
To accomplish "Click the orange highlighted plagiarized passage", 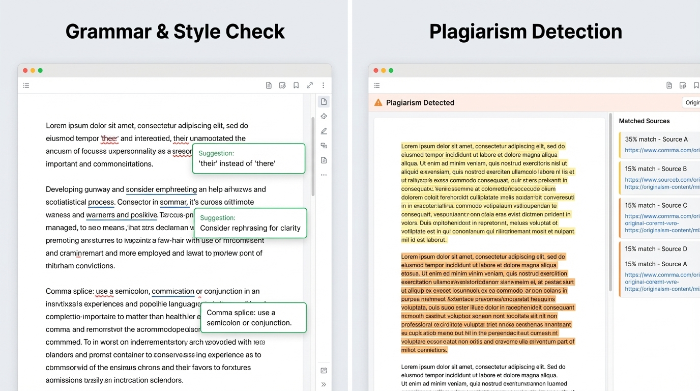I will (488, 303).
